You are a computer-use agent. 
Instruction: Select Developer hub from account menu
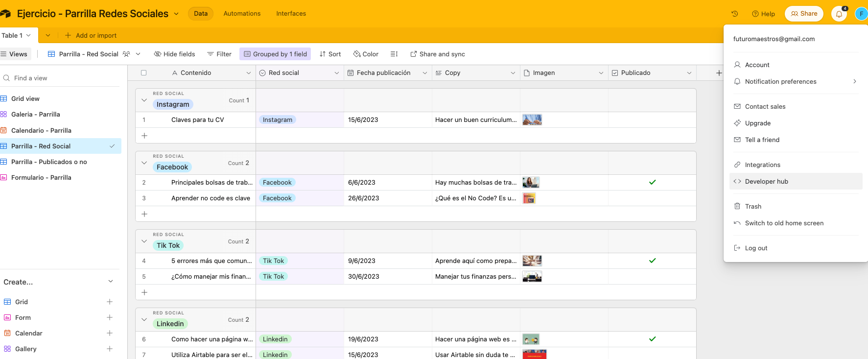point(766,181)
